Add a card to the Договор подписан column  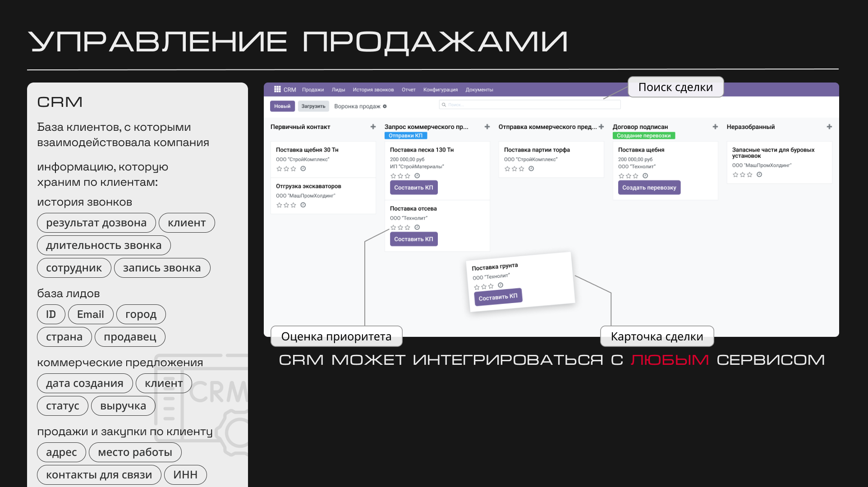click(x=715, y=127)
